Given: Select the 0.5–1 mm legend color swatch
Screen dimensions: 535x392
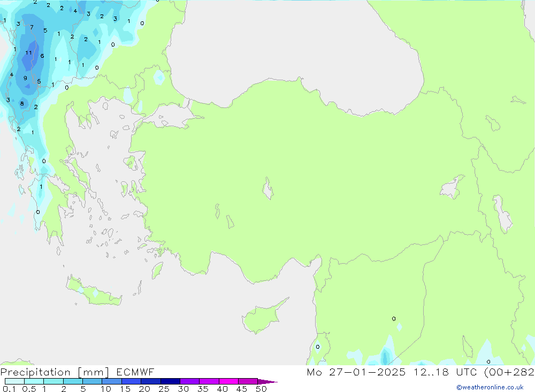Looking at the screenshot, I should coord(34,381).
